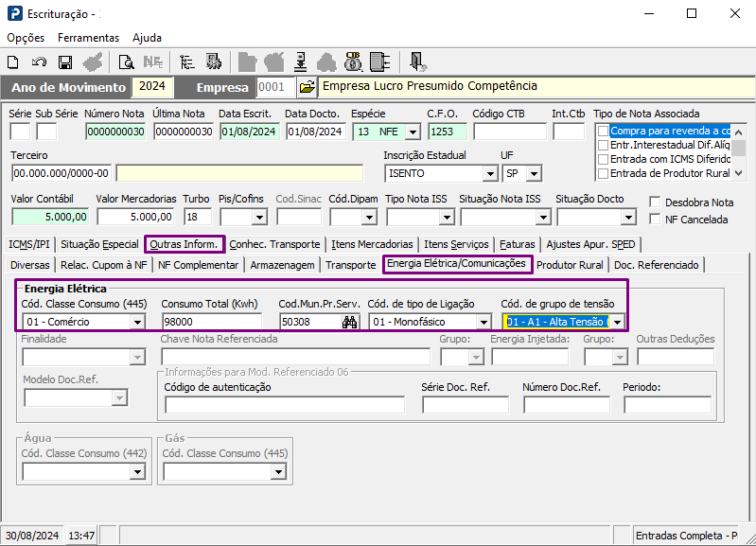Open the Empresa folder browse icon
The image size is (756, 546).
coord(307,87)
